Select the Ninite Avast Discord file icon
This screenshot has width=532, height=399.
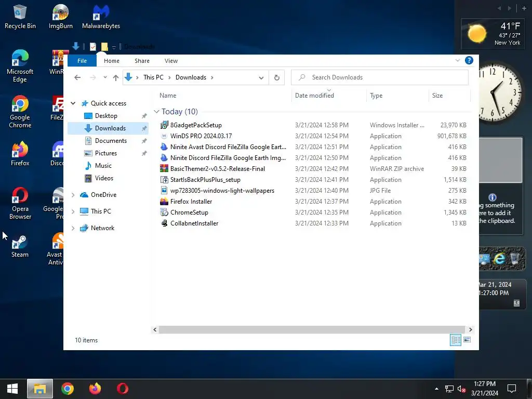(164, 147)
